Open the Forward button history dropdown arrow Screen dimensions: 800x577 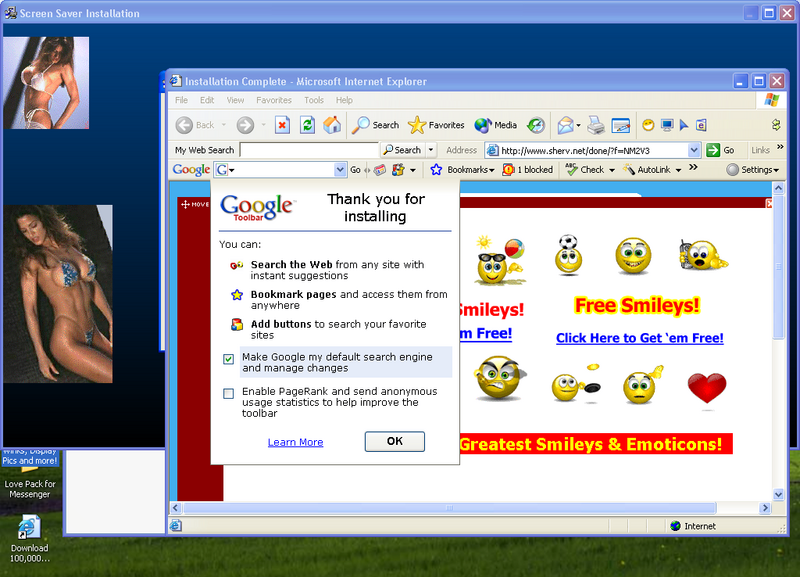click(x=263, y=125)
